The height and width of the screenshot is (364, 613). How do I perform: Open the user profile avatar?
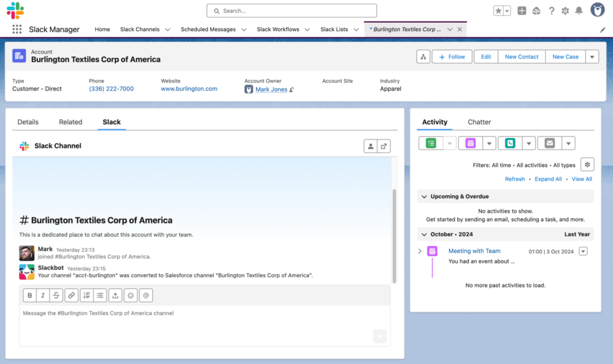click(x=597, y=10)
